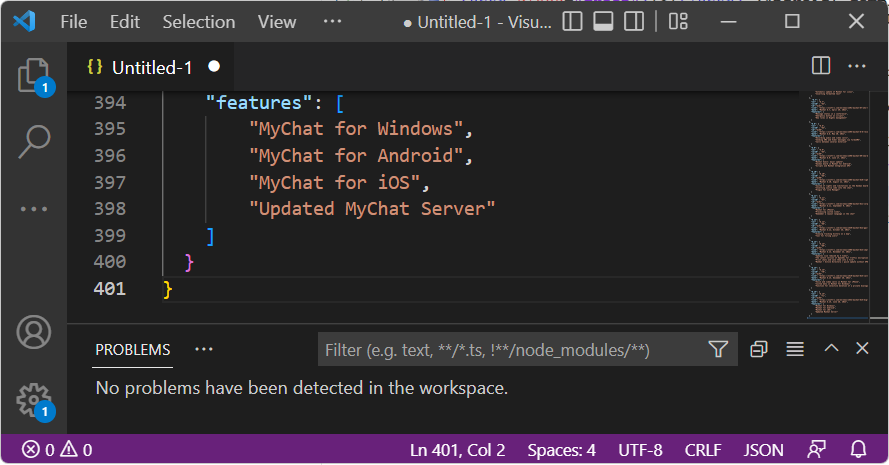This screenshot has height=465, width=889.
Task: Collapse all problems in panel
Action: click(759, 349)
